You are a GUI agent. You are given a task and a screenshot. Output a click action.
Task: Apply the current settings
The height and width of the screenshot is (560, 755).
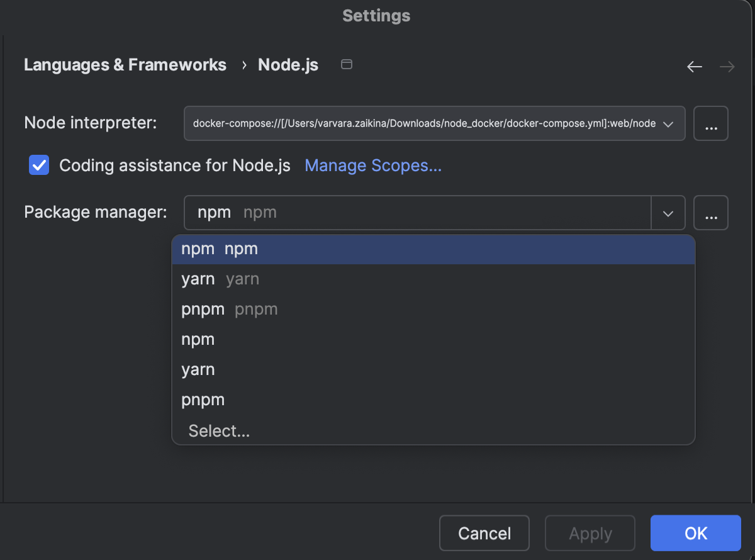coord(590,533)
